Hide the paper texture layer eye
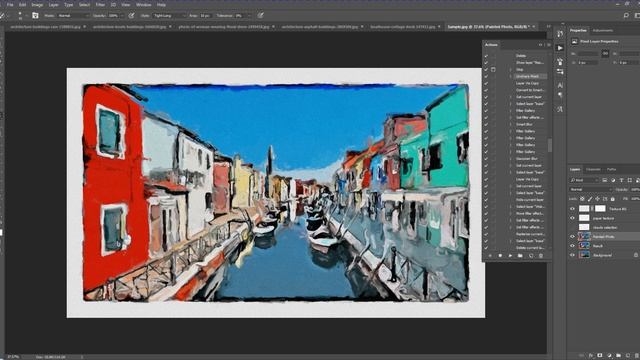Image resolution: width=640 pixels, height=360 pixels. point(572,218)
